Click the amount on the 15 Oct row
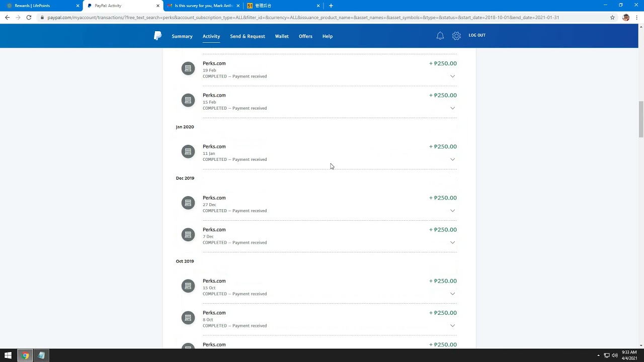Image resolution: width=644 pixels, height=362 pixels. [x=443, y=281]
